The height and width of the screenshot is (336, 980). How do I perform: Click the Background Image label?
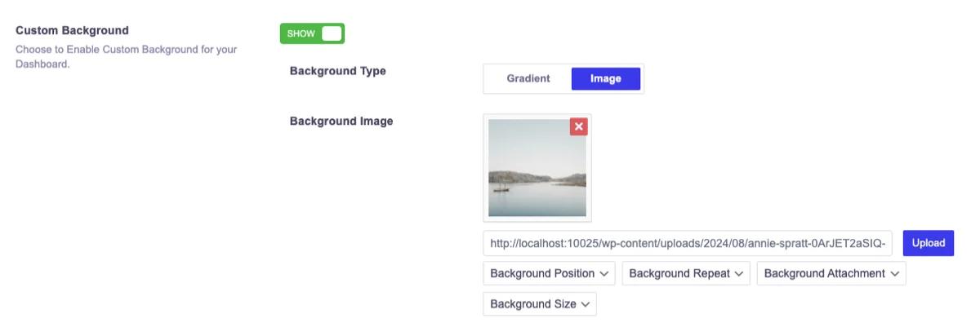click(341, 121)
